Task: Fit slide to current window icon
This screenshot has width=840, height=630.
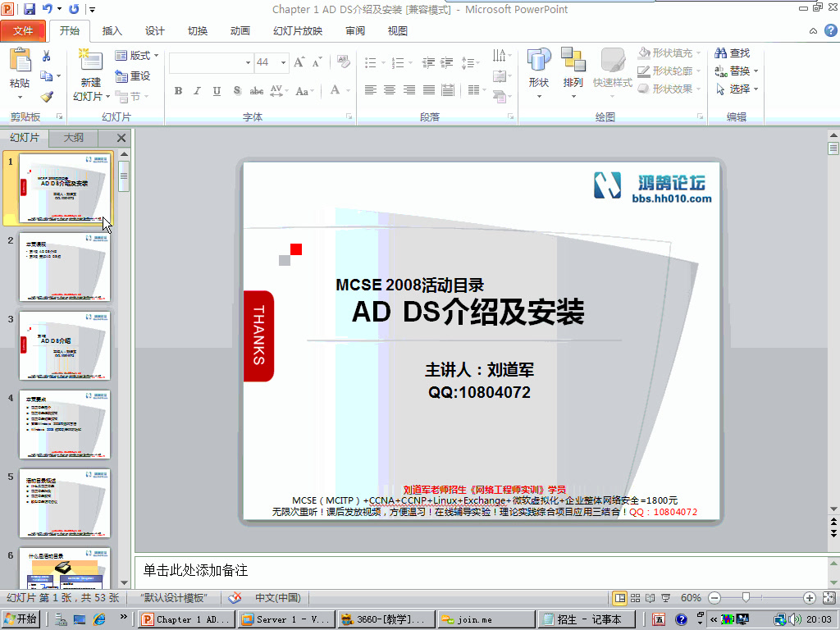Action: pyautogui.click(x=829, y=598)
